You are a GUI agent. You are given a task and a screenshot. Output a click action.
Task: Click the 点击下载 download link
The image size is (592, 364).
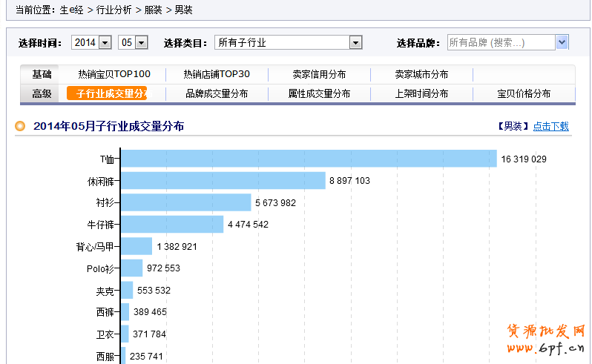click(x=550, y=127)
